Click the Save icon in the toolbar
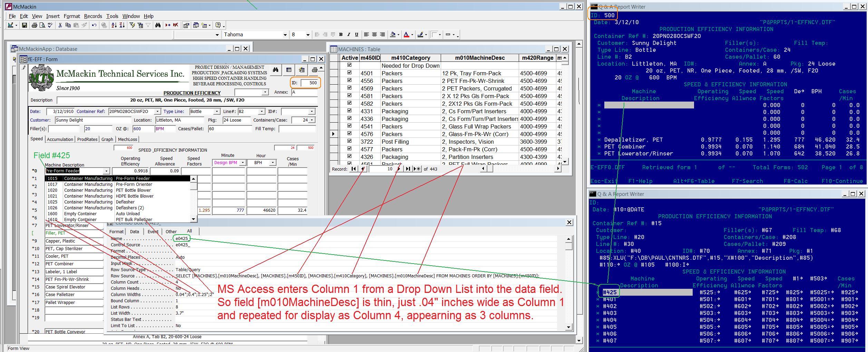 click(x=24, y=25)
